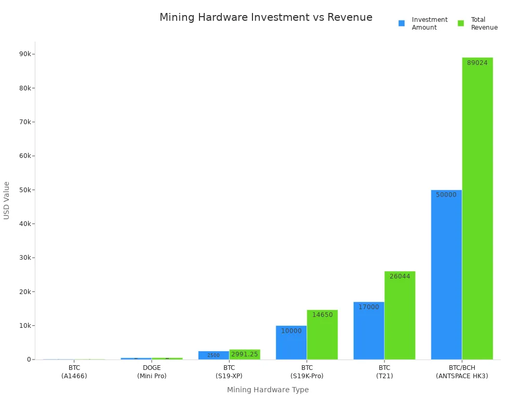Click the USD Value axis title
Screen dimensions: 532x399
(7, 199)
